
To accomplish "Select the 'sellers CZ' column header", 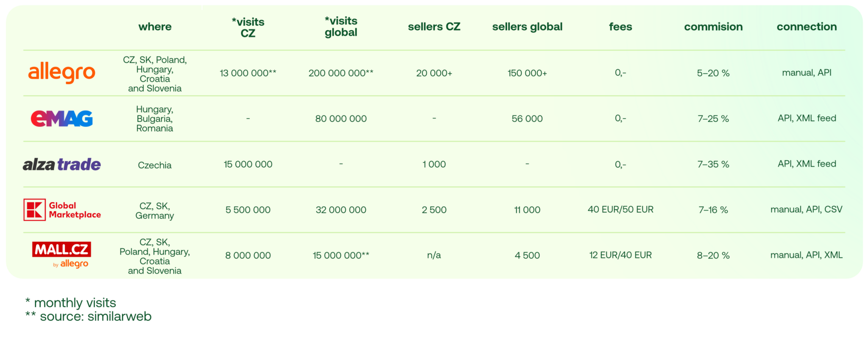I will coord(434,27).
